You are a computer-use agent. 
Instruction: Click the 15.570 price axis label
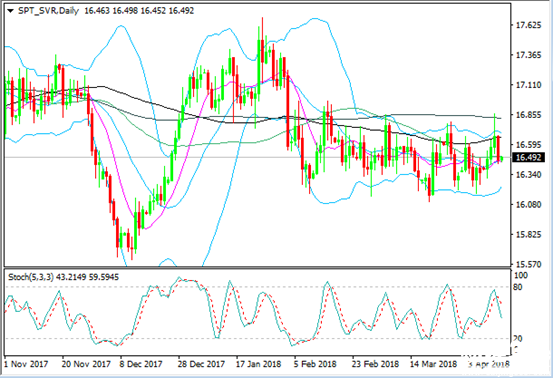[x=528, y=264]
